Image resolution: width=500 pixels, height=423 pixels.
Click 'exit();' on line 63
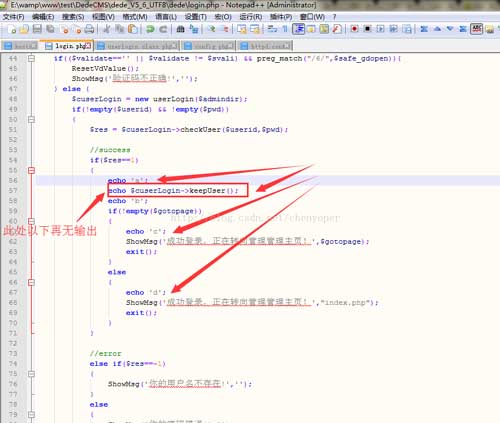tap(141, 252)
